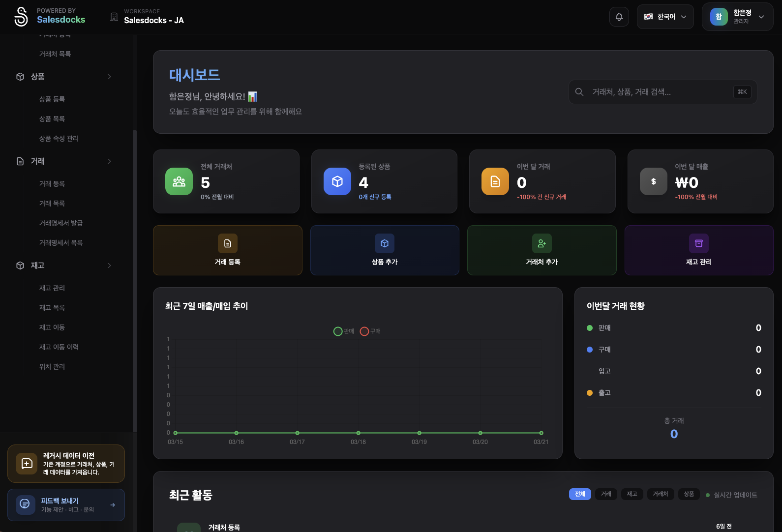The image size is (782, 532).
Task: Click the blue 등록된 상품 cube icon
Action: tap(337, 181)
